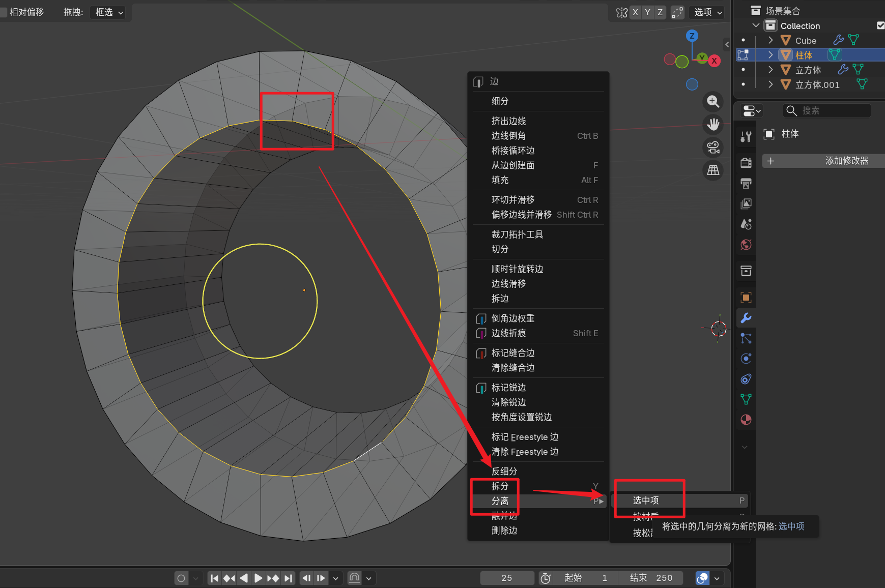Screen dimensions: 885x588
Task: Open the Render properties tab
Action: pyautogui.click(x=746, y=163)
